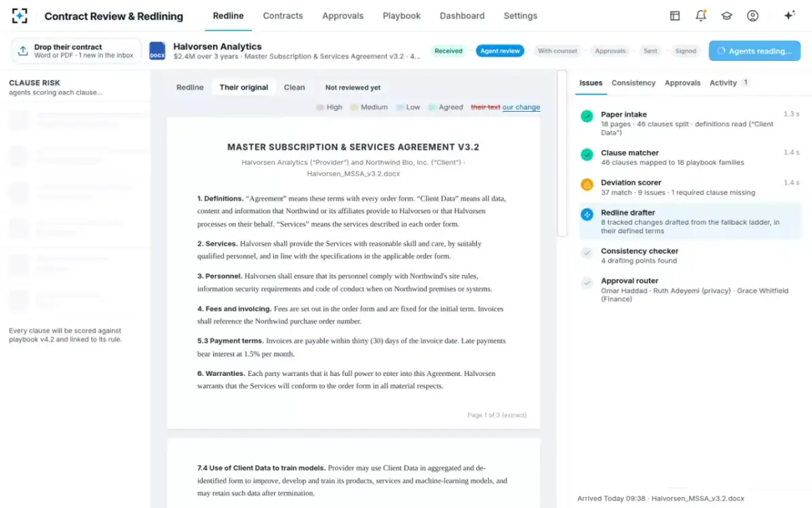
Task: Click the Clause matcher green check icon
Action: tap(587, 155)
